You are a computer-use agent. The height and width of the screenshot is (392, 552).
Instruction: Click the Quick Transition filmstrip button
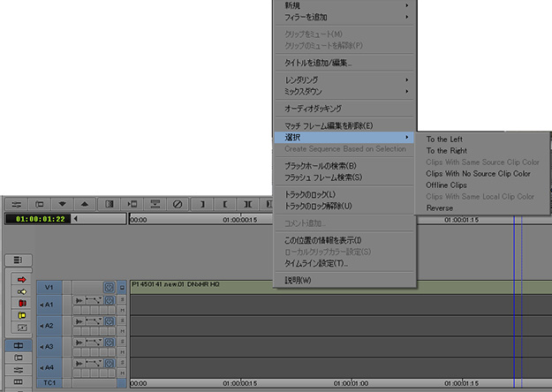110,204
